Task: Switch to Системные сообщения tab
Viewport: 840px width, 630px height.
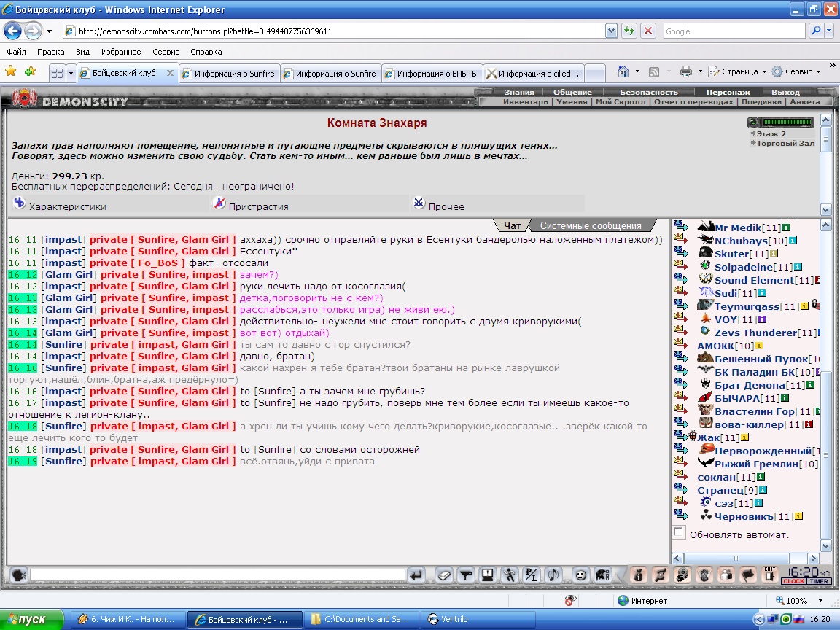Action: 591,225
